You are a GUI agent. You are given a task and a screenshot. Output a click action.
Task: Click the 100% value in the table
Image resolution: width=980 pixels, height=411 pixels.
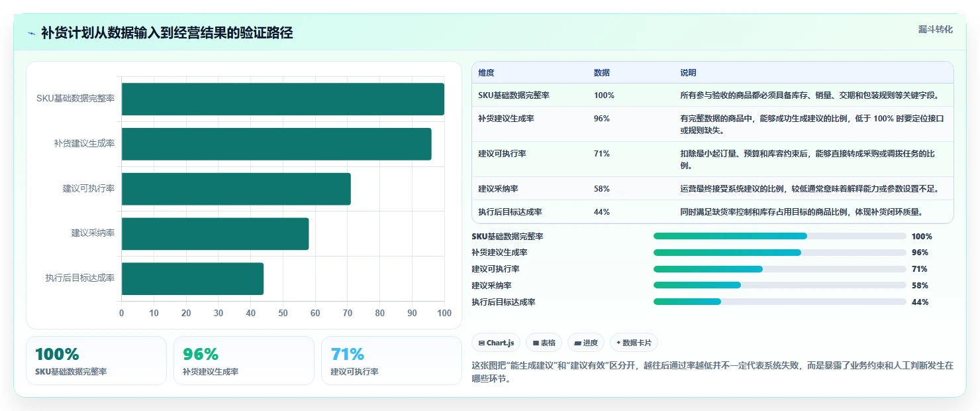point(604,95)
